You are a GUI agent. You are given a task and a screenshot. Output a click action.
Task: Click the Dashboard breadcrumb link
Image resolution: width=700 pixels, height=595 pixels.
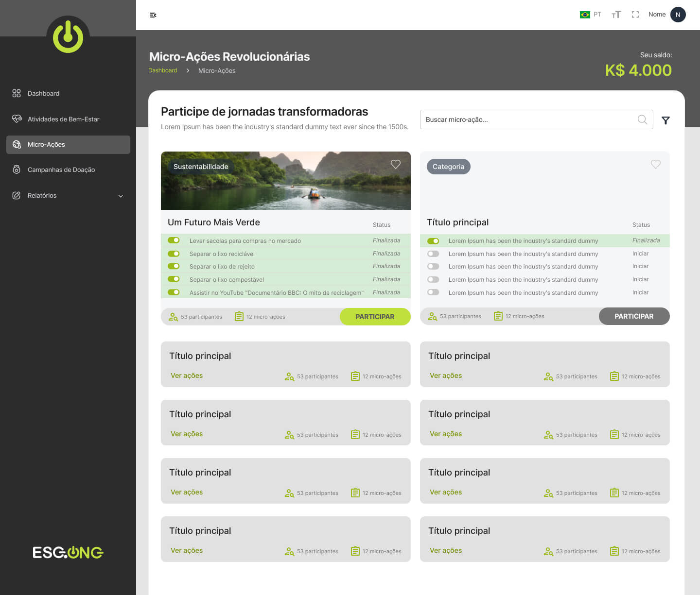[162, 70]
